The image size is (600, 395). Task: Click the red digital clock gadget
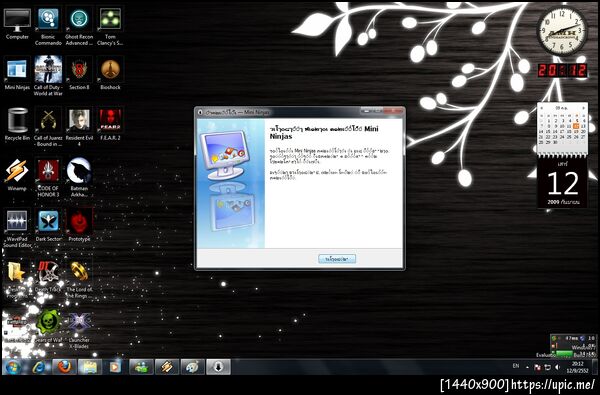562,70
